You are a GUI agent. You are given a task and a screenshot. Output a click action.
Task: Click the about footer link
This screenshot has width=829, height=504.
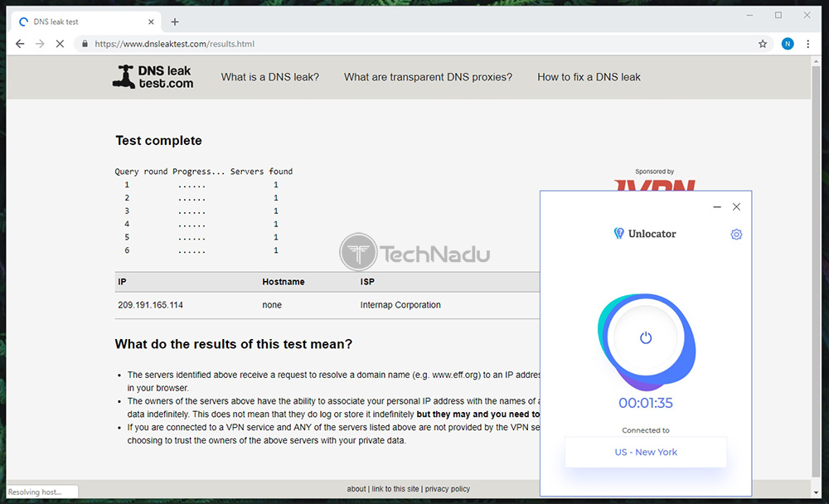point(356,488)
